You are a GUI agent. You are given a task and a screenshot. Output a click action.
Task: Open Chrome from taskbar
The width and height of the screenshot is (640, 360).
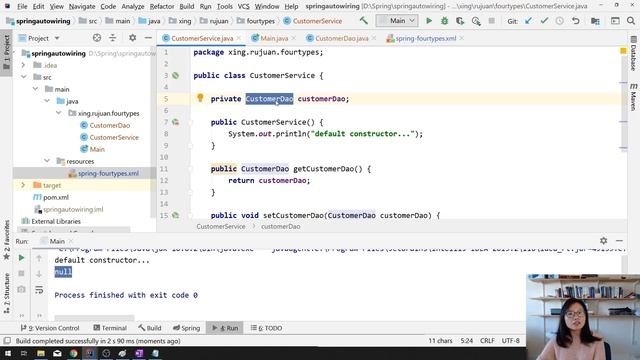coord(73,353)
